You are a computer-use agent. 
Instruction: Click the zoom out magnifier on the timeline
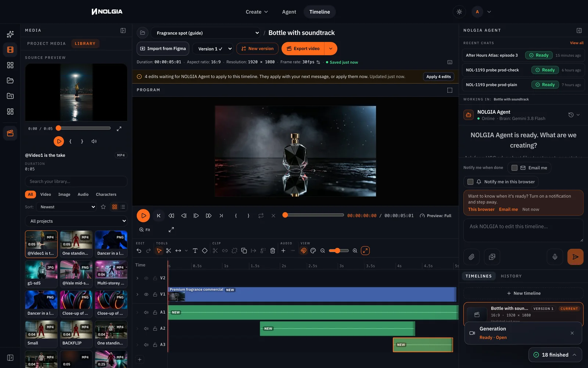pos(323,251)
